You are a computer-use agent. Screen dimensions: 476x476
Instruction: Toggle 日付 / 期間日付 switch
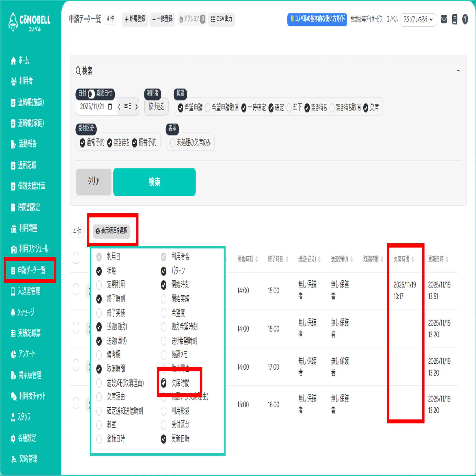91,94
